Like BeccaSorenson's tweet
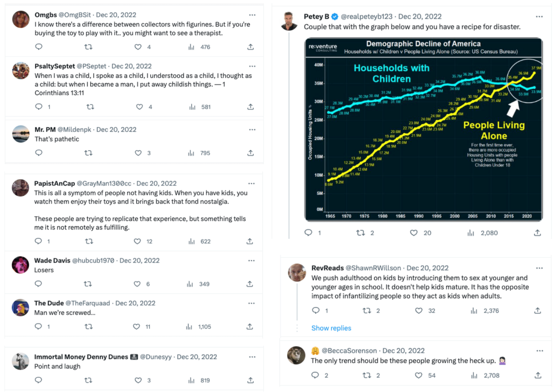The image size is (558, 392). [419, 375]
